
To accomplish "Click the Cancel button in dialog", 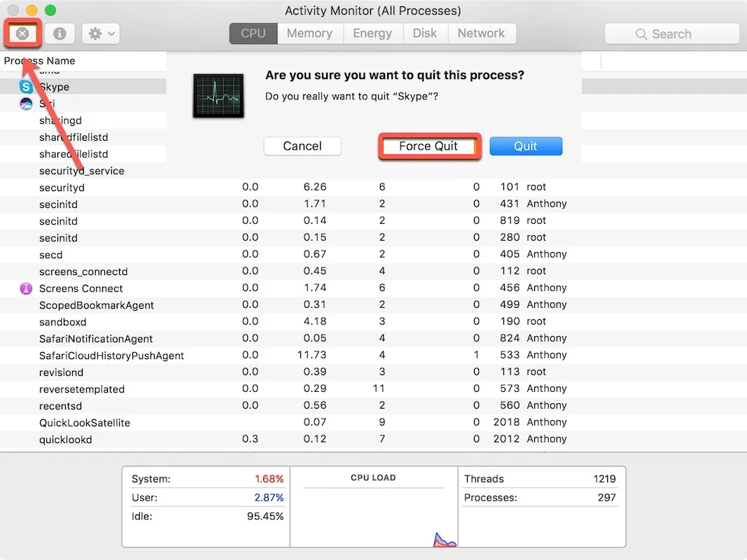I will coord(302,146).
